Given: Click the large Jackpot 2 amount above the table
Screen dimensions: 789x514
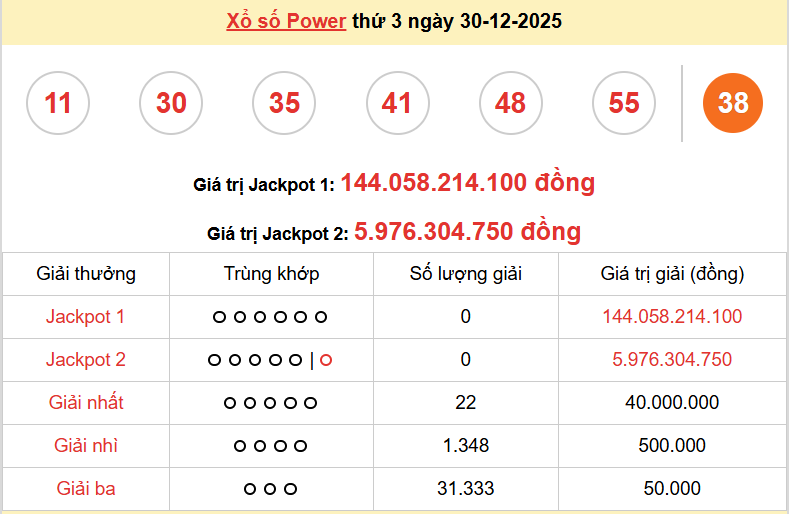Looking at the screenshot, I should [467, 232].
